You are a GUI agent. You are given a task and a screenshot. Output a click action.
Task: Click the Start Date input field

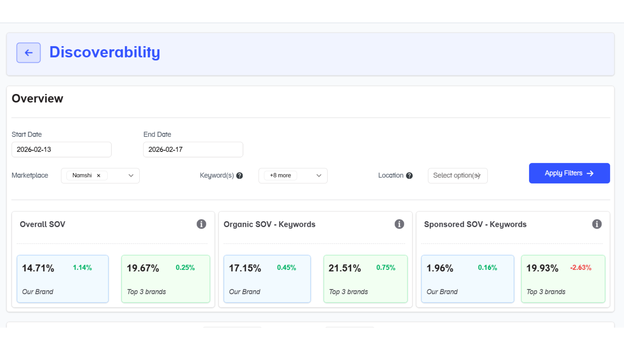click(x=62, y=150)
